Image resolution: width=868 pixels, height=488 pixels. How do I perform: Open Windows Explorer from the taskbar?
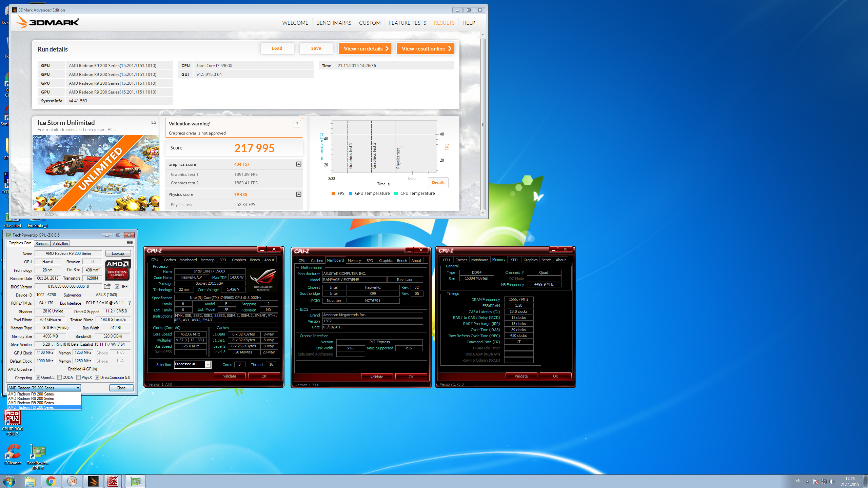(x=30, y=481)
